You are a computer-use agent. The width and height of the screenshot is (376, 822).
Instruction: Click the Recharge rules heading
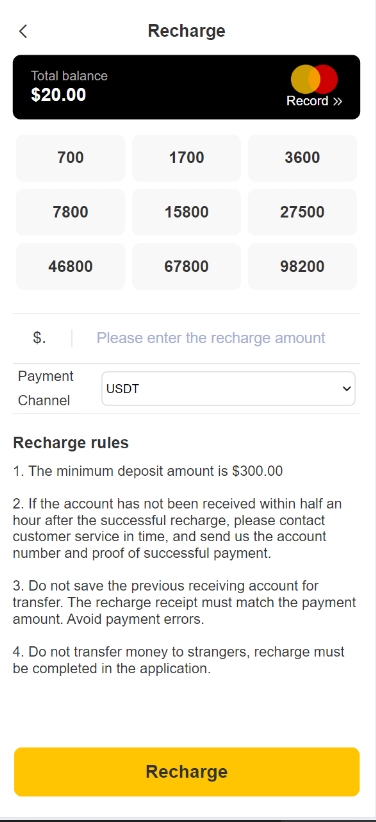pos(71,443)
